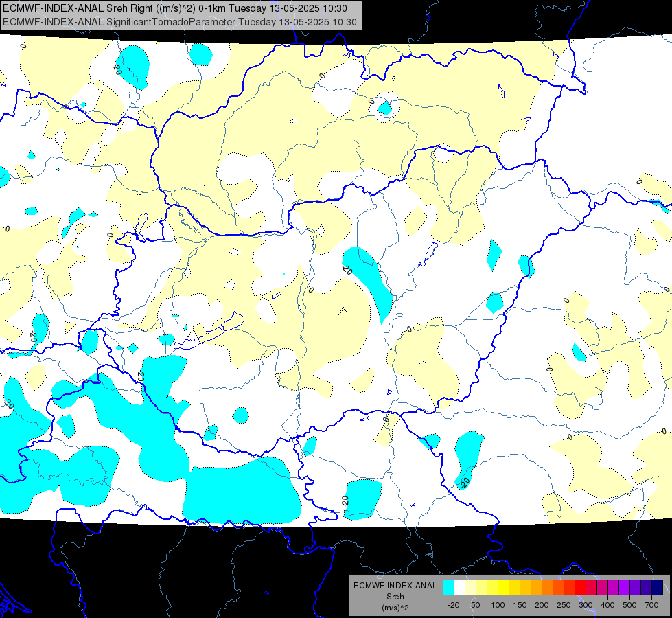Click the Sreh Right 0-1km title line
This screenshot has width=672, height=618.
tap(175, 8)
